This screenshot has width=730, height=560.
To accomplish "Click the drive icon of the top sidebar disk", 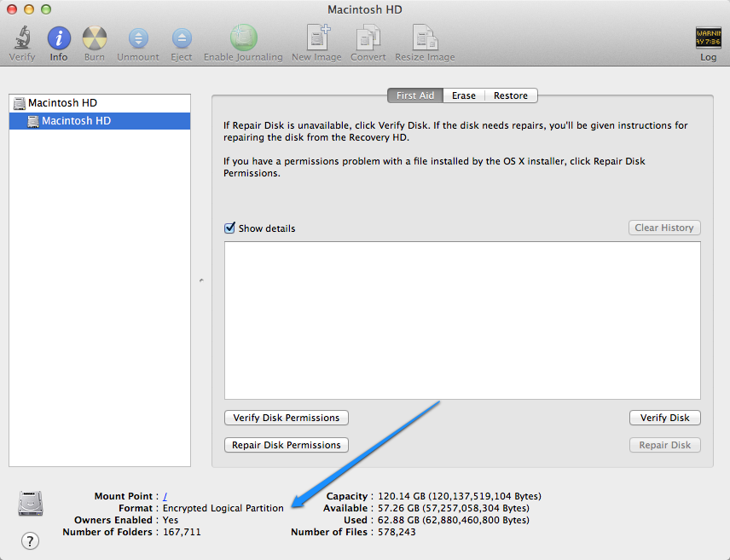I will coord(20,103).
